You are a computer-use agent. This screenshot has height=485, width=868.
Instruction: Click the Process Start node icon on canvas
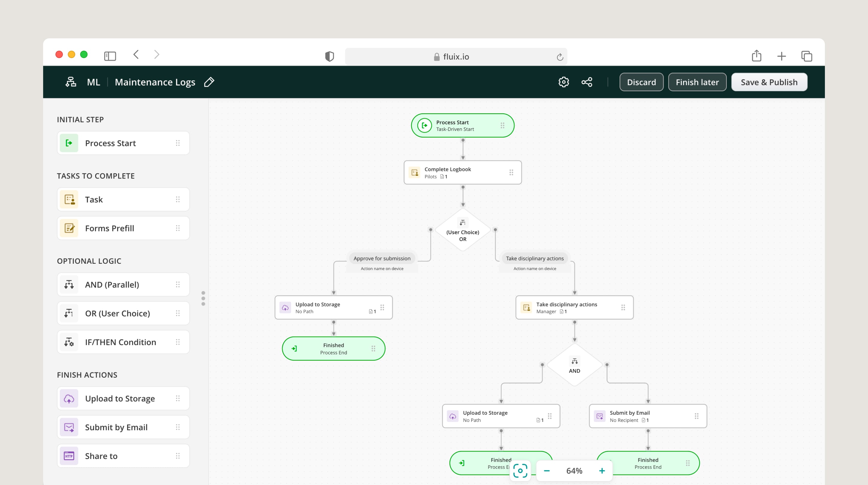click(424, 125)
